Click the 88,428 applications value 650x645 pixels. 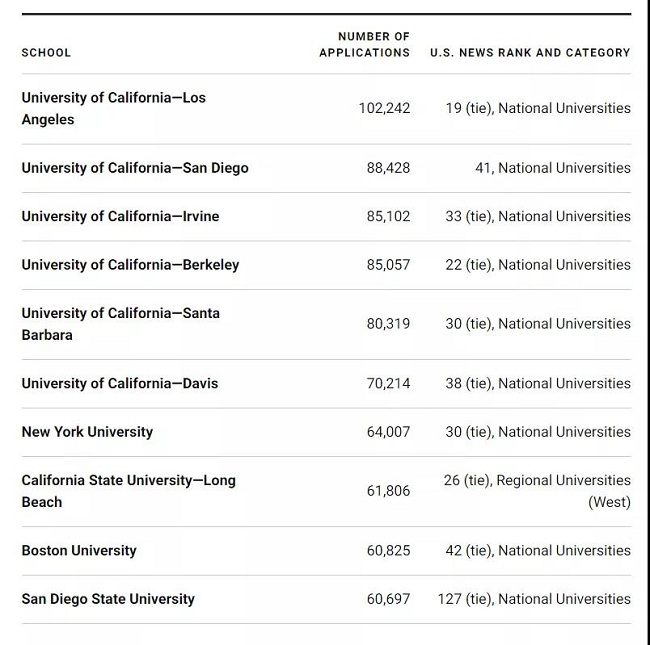[x=388, y=168]
